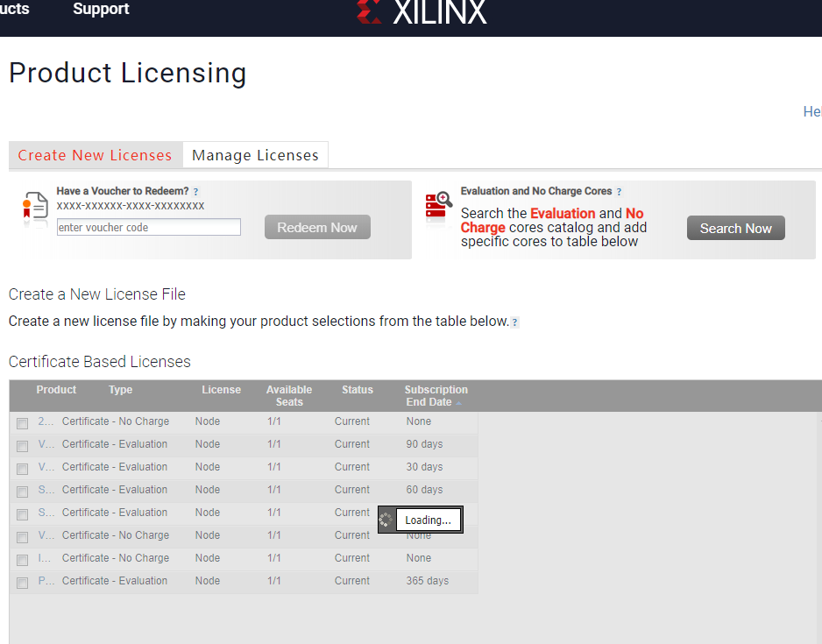Click the Product Licensing page title
The width and height of the screenshot is (822, 644).
[127, 73]
